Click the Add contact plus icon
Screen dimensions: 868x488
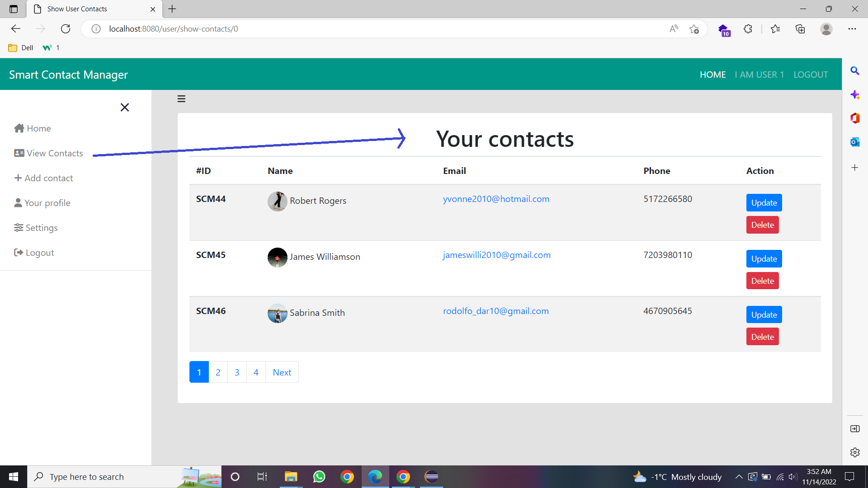pos(19,178)
